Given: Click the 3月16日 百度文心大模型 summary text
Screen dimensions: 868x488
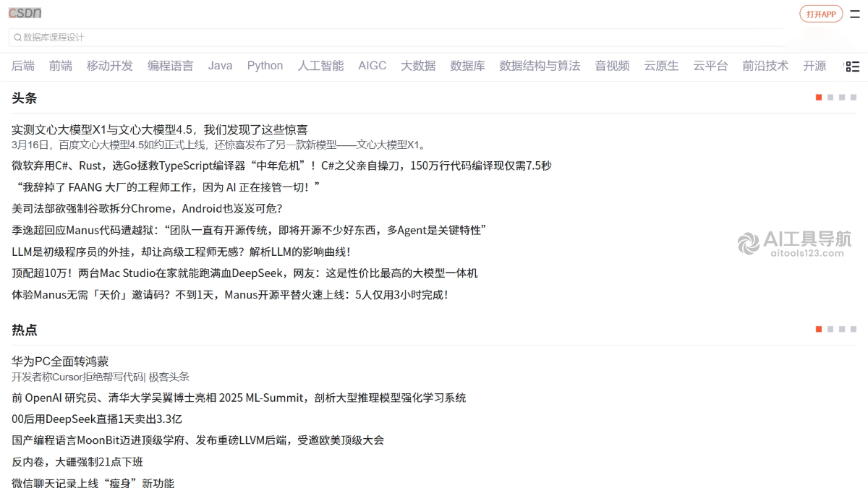Looking at the screenshot, I should [x=221, y=145].
